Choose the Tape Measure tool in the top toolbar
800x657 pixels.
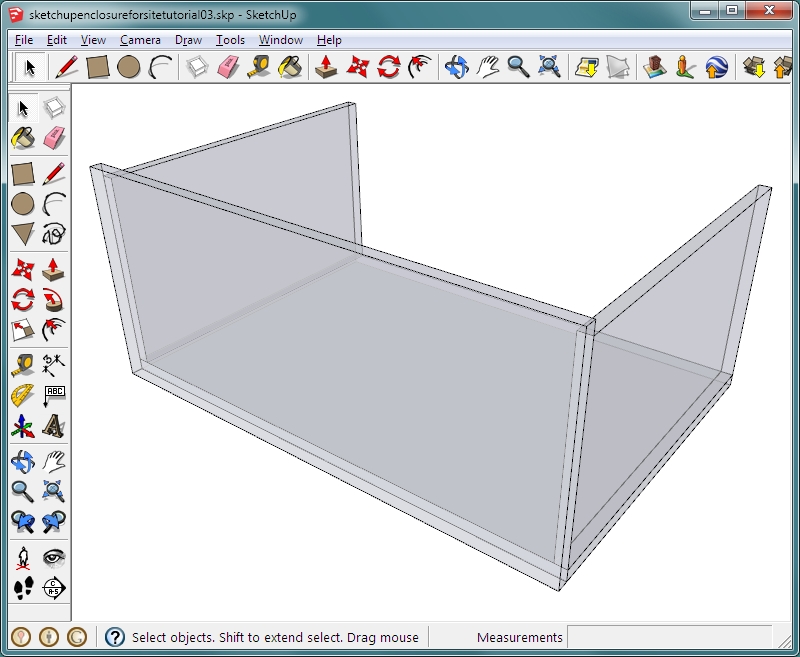tap(259, 67)
